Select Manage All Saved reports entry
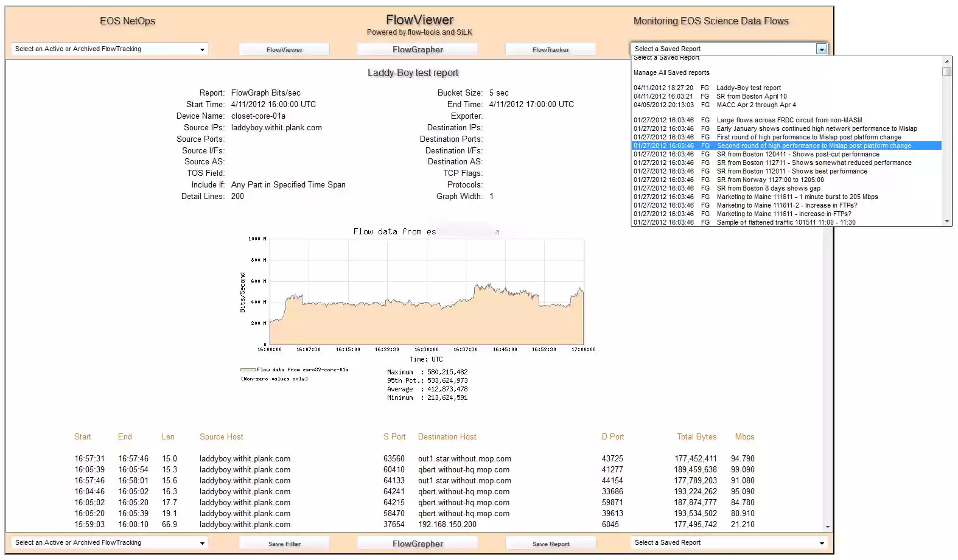Image resolution: width=958 pixels, height=560 pixels. pyautogui.click(x=671, y=72)
